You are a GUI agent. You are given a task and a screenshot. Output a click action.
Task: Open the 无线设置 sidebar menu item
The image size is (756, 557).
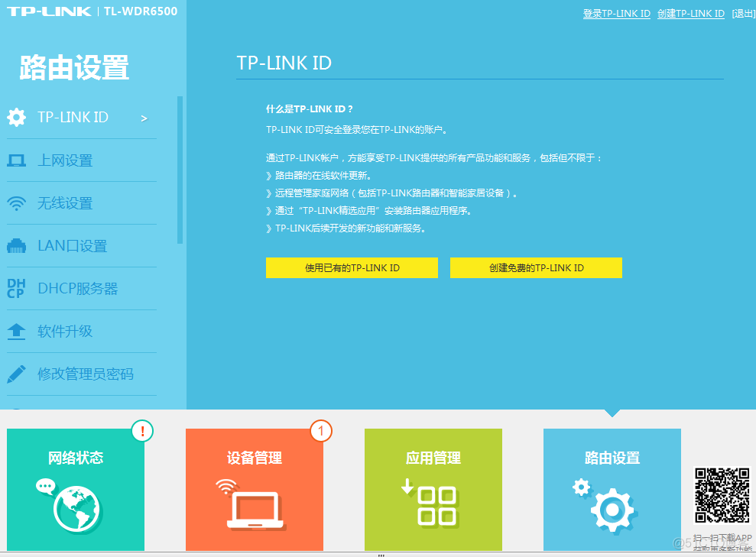coord(82,203)
